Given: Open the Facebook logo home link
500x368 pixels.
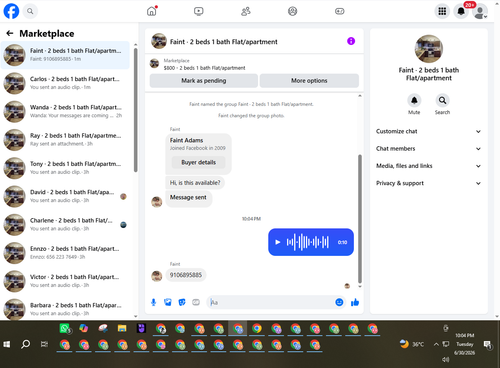Looking at the screenshot, I should [x=11, y=11].
